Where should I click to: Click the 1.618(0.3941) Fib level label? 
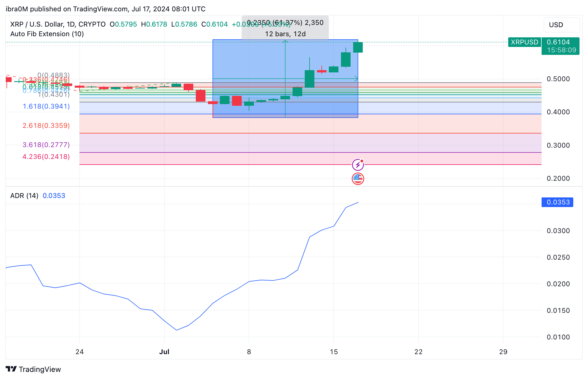tap(46, 106)
